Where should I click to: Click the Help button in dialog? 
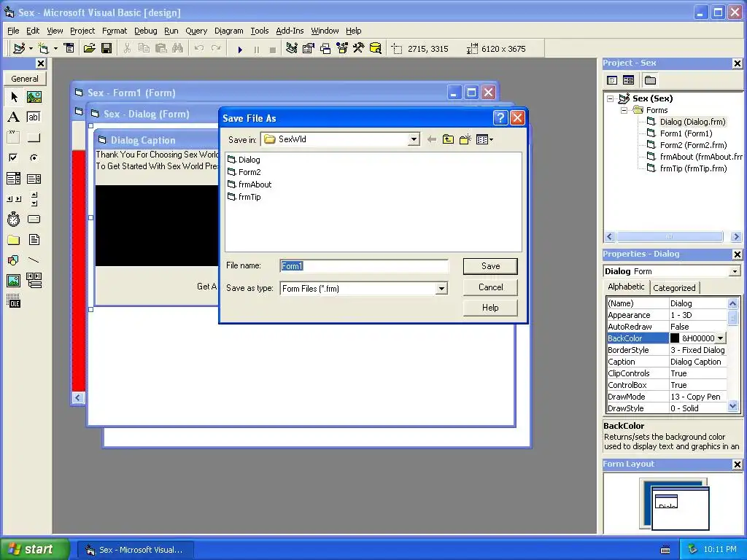[x=490, y=308]
